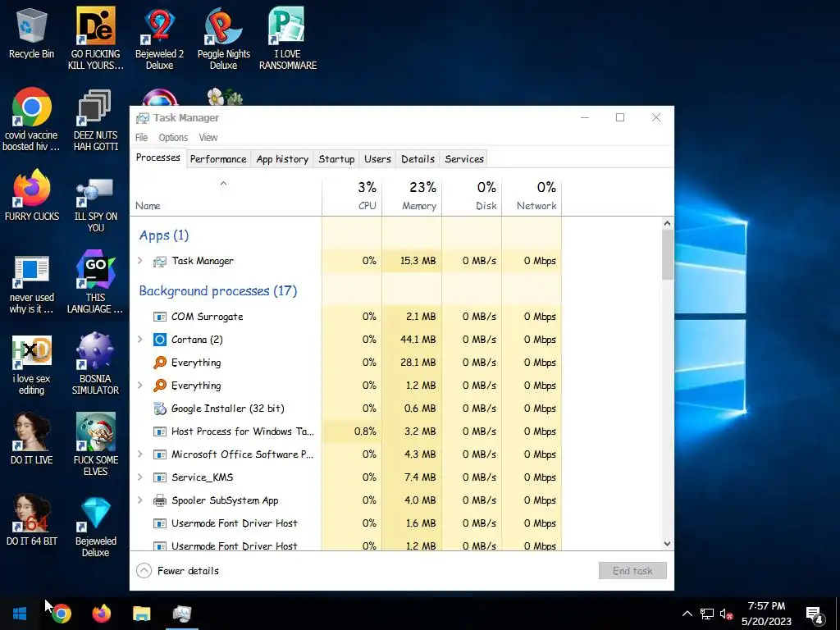The image size is (840, 630).
Task: Open the File menu in Task Manager
Action: 141,138
